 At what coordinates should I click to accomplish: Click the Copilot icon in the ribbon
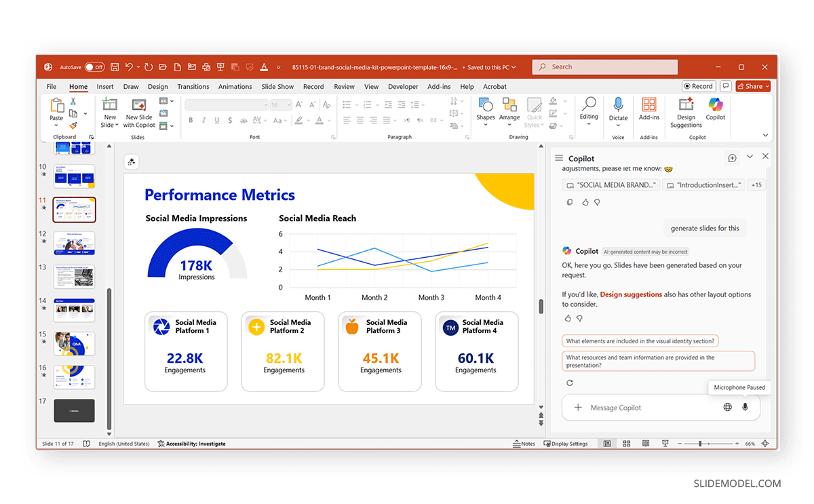[715, 105]
